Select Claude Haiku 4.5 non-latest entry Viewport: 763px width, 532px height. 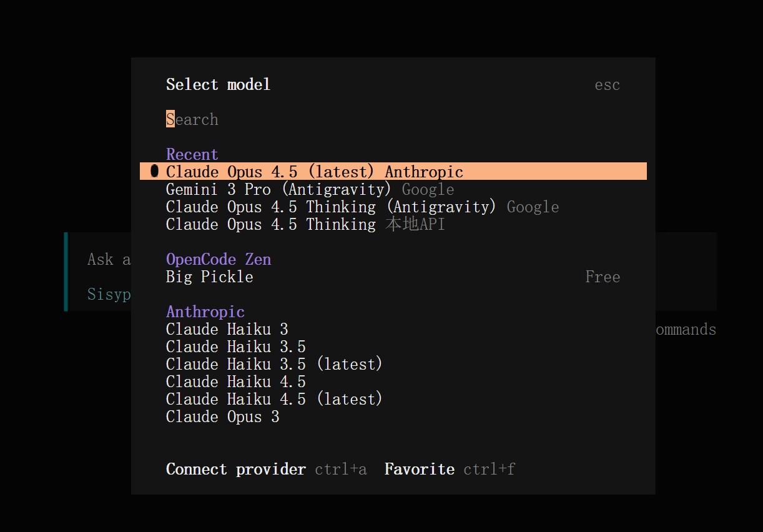click(236, 382)
